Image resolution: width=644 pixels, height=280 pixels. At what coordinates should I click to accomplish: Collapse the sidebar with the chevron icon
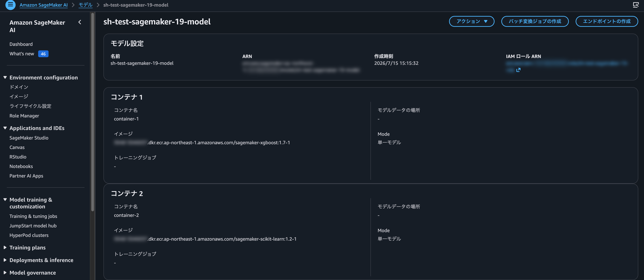click(80, 22)
